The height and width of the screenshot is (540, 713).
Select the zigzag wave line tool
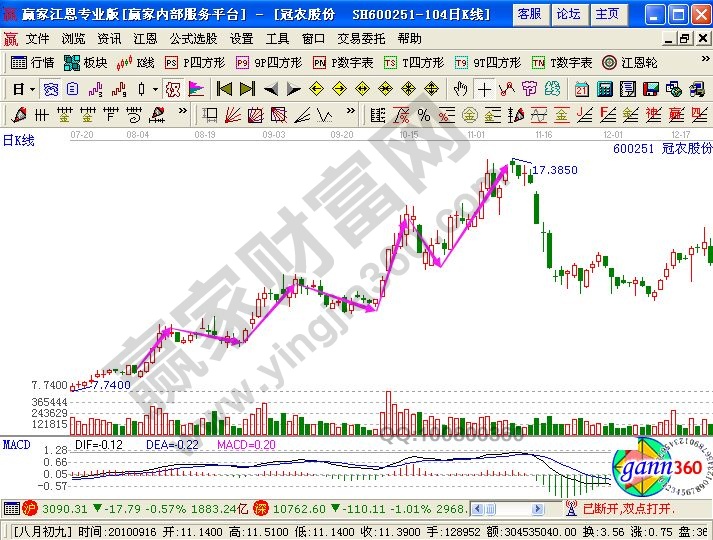(325, 116)
